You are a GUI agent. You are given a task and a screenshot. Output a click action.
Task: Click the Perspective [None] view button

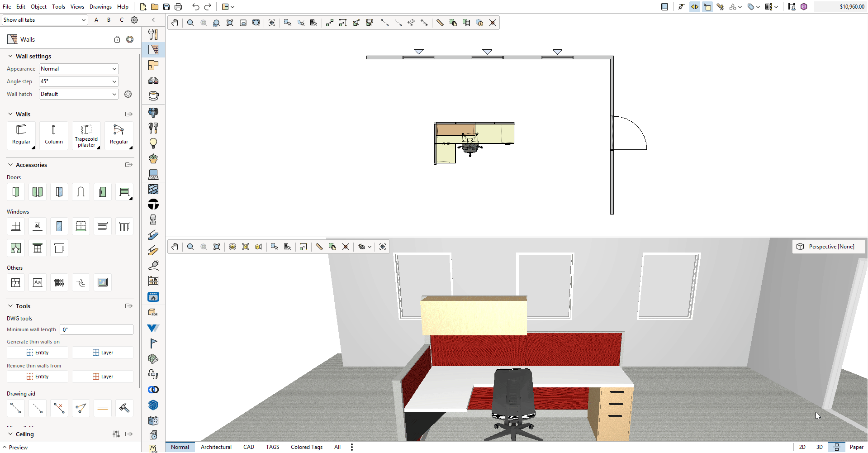point(829,247)
